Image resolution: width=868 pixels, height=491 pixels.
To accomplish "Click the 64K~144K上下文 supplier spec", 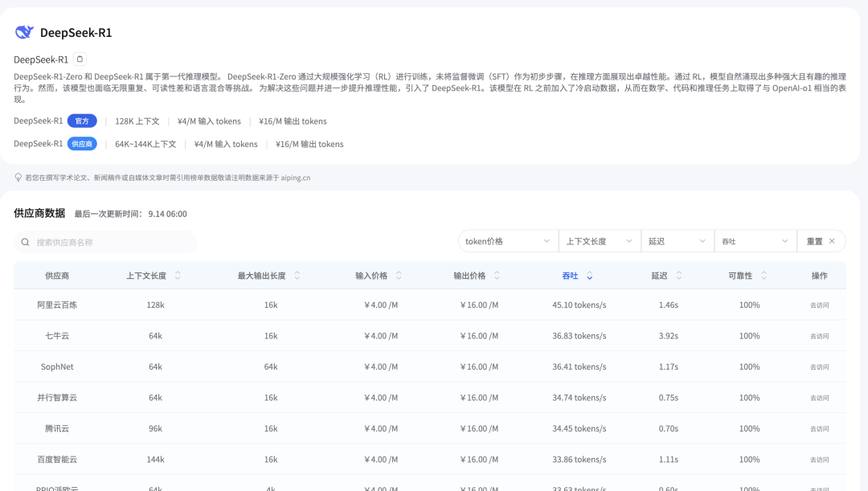I will (145, 144).
